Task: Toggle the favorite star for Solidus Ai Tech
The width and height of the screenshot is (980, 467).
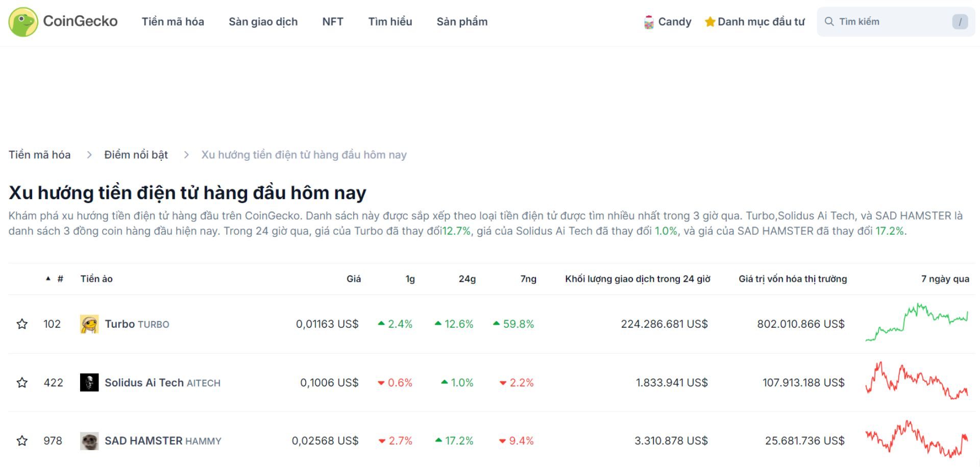Action: (x=22, y=382)
